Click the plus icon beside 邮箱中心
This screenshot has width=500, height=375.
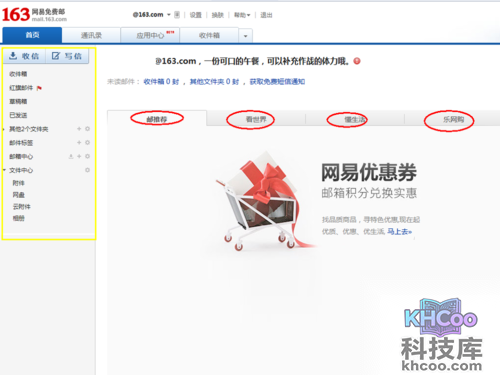click(79, 156)
